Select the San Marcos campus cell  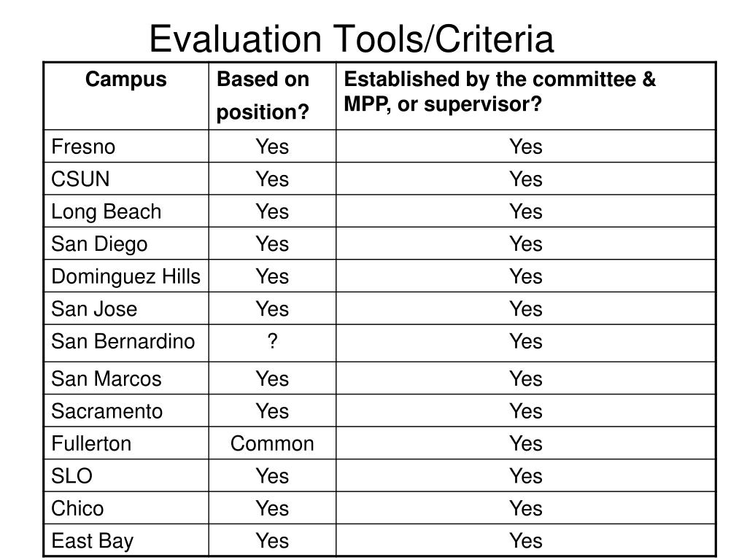coord(106,378)
